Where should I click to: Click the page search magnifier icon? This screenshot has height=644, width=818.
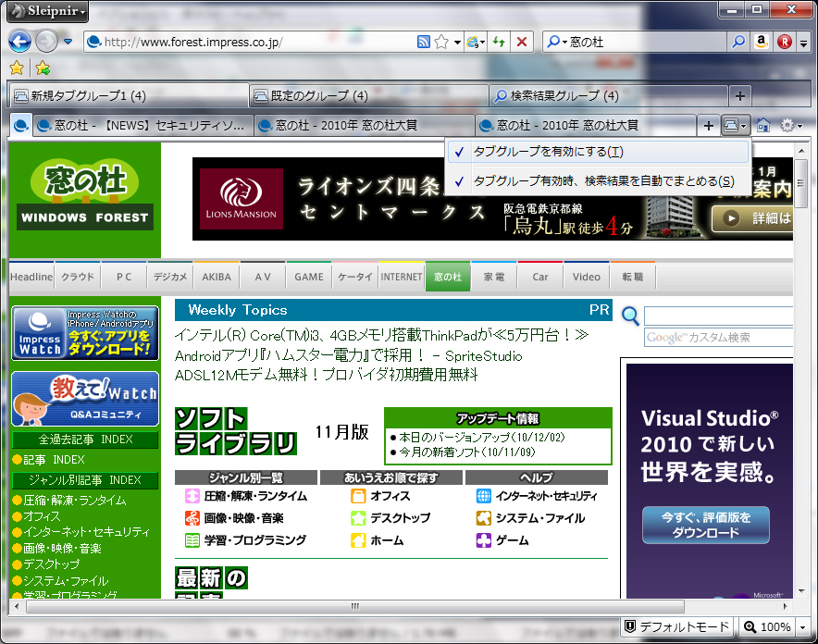coord(630,316)
